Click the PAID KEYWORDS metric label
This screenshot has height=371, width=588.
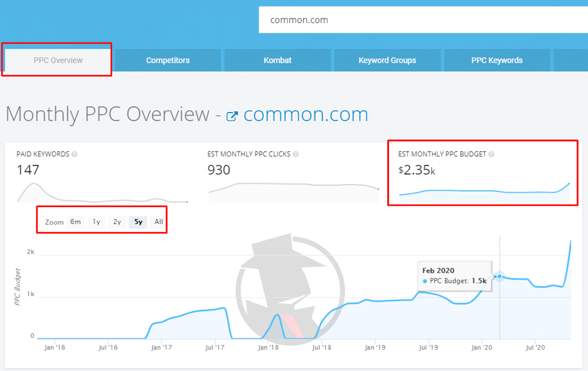(x=43, y=154)
